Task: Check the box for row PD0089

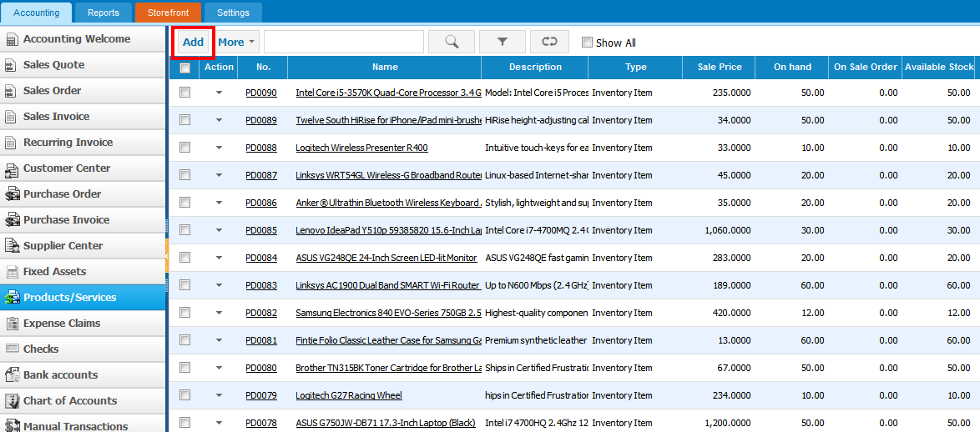Action: point(184,120)
